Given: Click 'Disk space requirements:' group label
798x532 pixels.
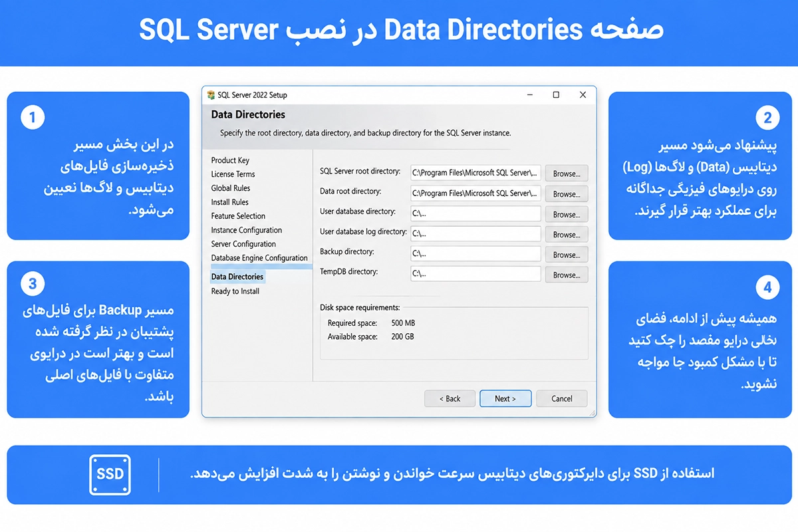Looking at the screenshot, I should click(x=360, y=308).
